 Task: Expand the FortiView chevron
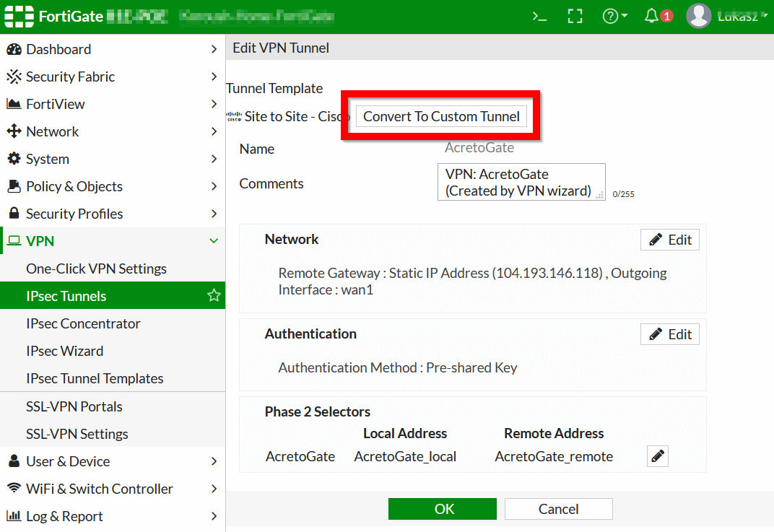(x=214, y=104)
